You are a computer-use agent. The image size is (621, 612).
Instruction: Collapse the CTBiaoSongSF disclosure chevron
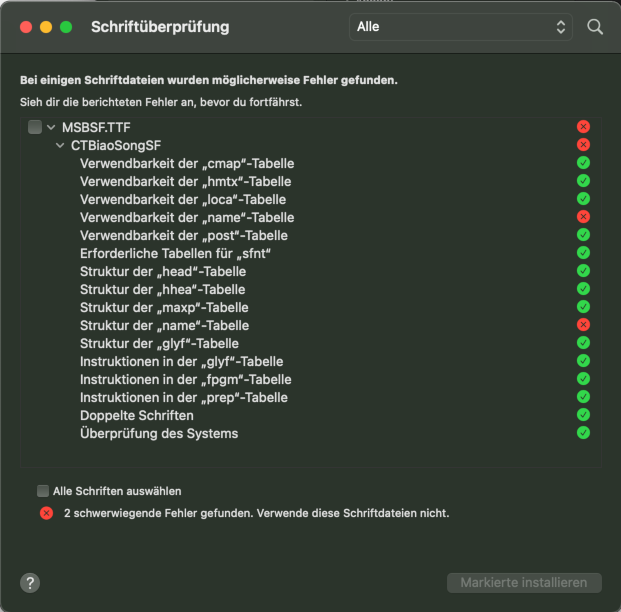pos(61,145)
